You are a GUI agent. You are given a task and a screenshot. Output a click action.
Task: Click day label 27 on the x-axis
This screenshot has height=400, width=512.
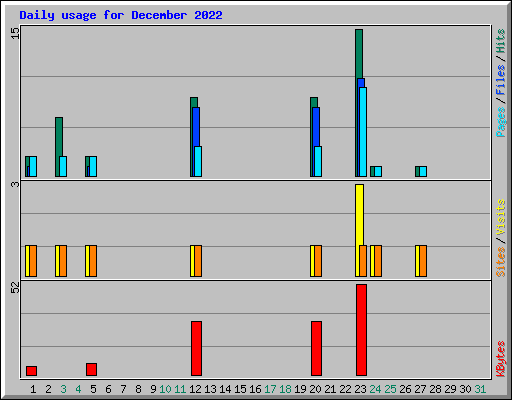point(420,389)
